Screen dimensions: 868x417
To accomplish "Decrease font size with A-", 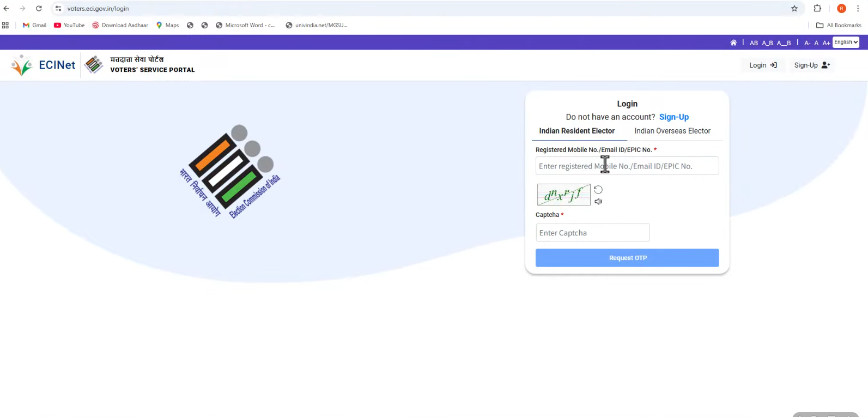I will click(x=807, y=43).
